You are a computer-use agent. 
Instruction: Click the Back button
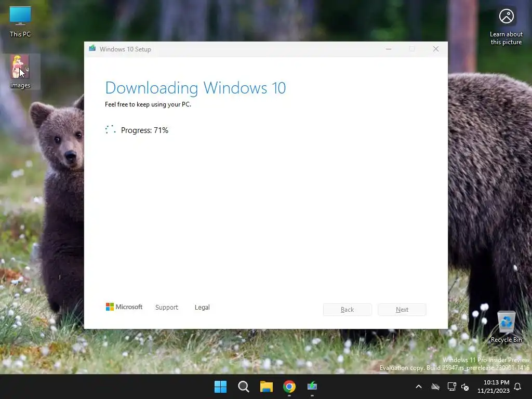click(348, 310)
